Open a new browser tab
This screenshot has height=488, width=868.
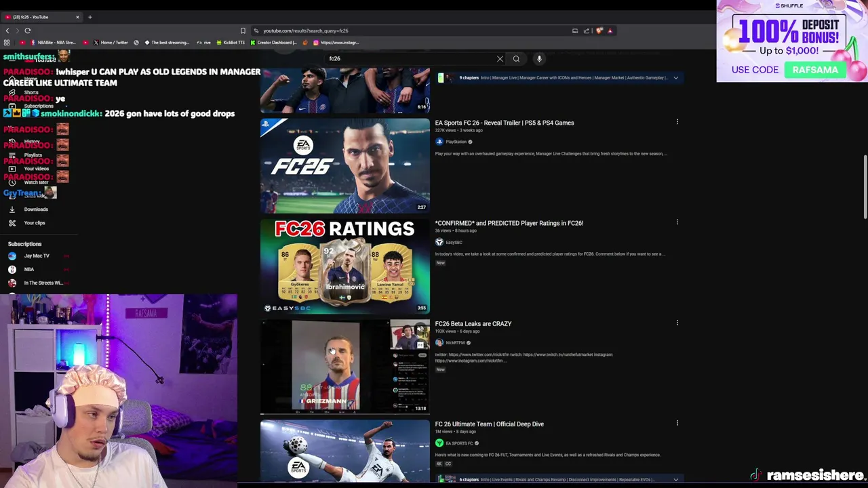pyautogui.click(x=90, y=17)
